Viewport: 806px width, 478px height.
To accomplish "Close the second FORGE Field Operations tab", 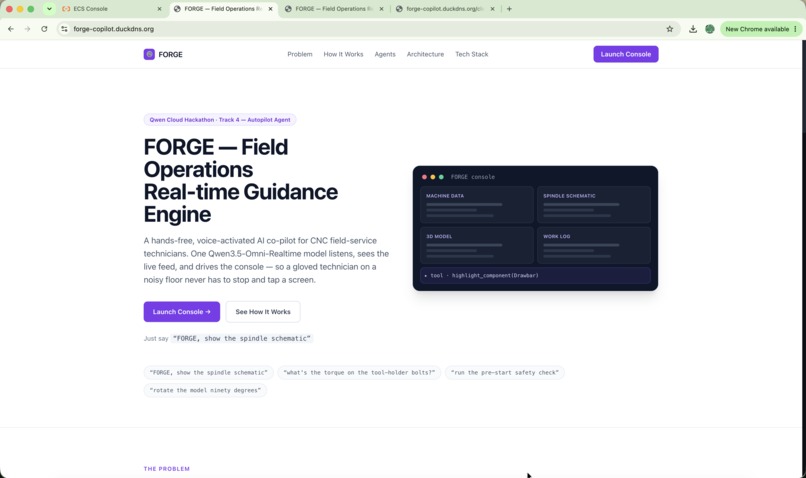I will 381,9.
